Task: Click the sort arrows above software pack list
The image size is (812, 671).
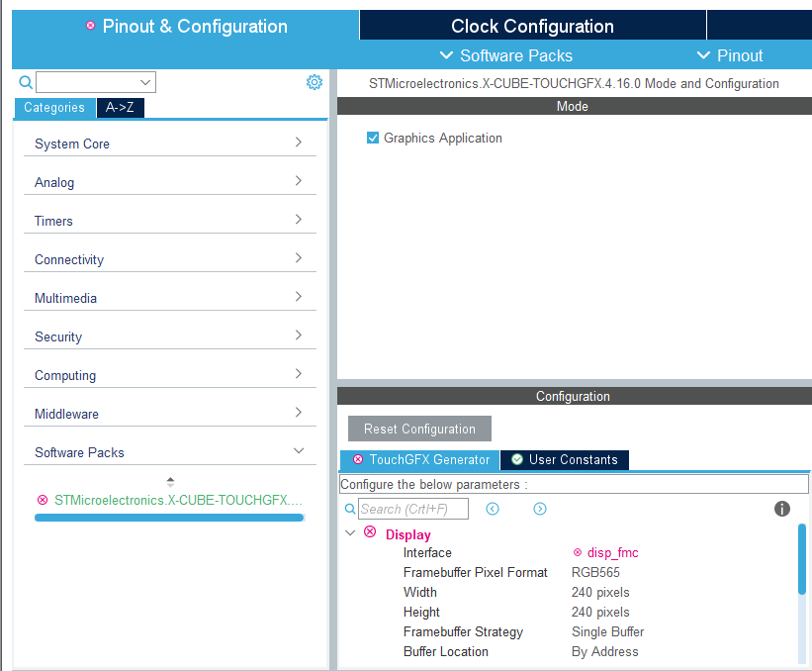Action: [170, 482]
